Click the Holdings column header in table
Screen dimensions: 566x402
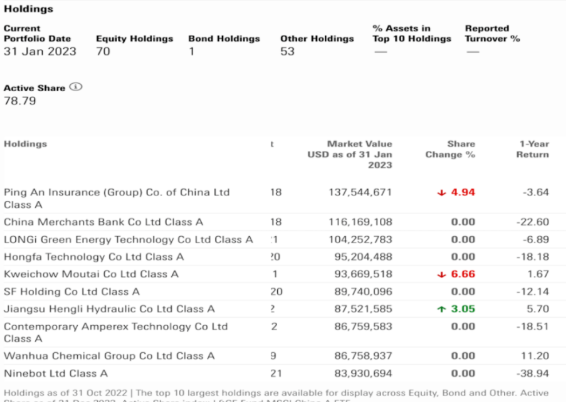(x=25, y=144)
